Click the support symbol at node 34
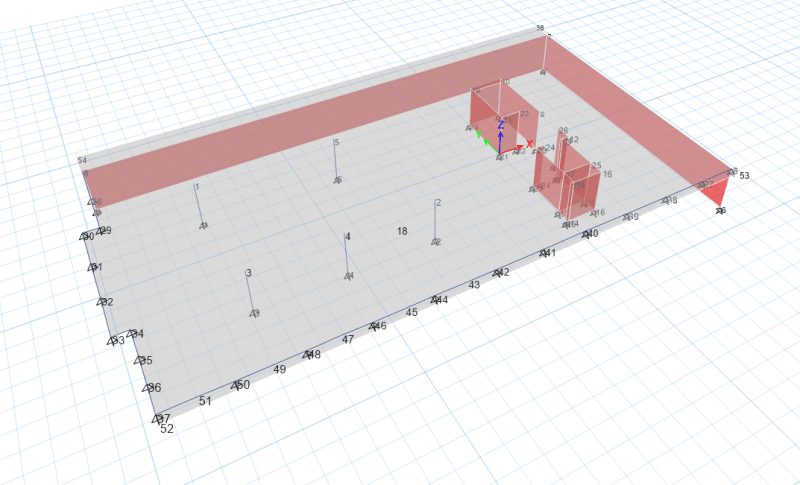 coord(131,334)
